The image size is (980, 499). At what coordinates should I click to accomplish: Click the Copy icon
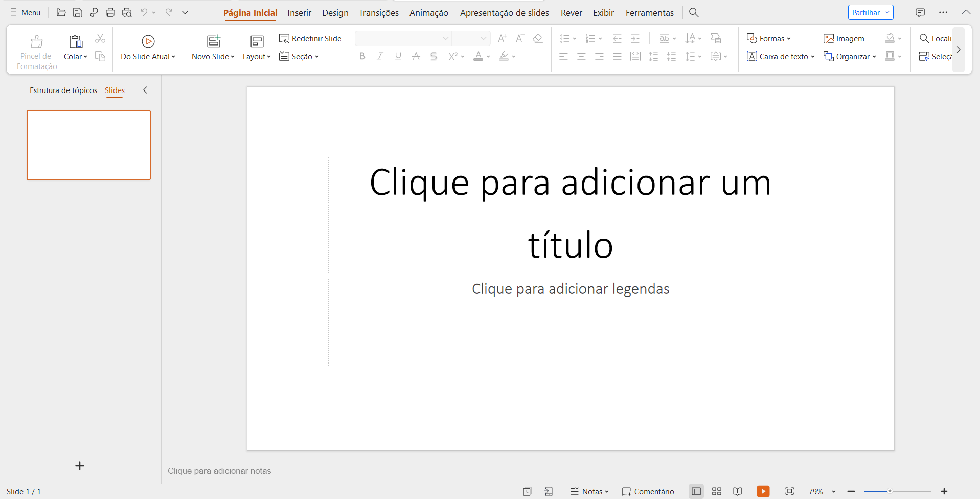click(x=100, y=56)
